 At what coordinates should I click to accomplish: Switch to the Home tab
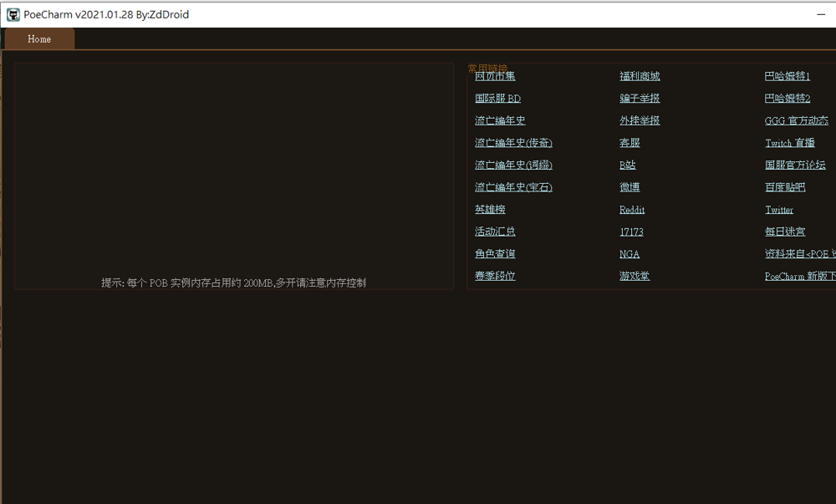(x=39, y=39)
